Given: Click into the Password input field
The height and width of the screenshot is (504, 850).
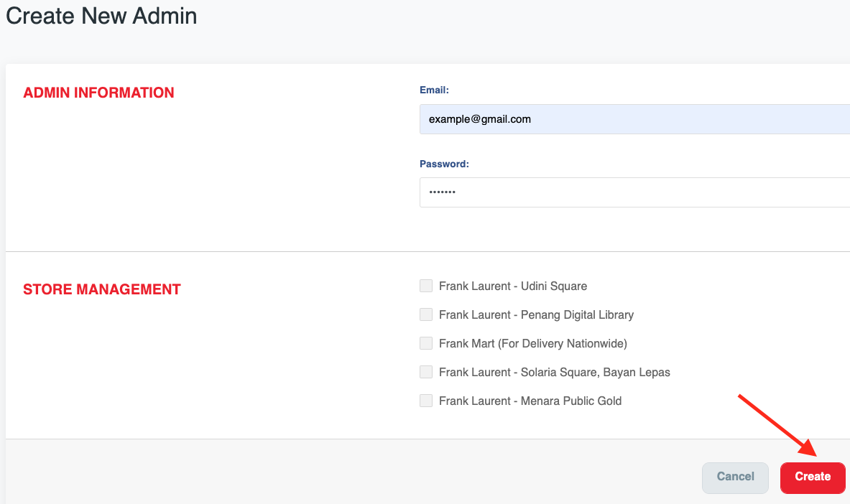Looking at the screenshot, I should pos(632,192).
